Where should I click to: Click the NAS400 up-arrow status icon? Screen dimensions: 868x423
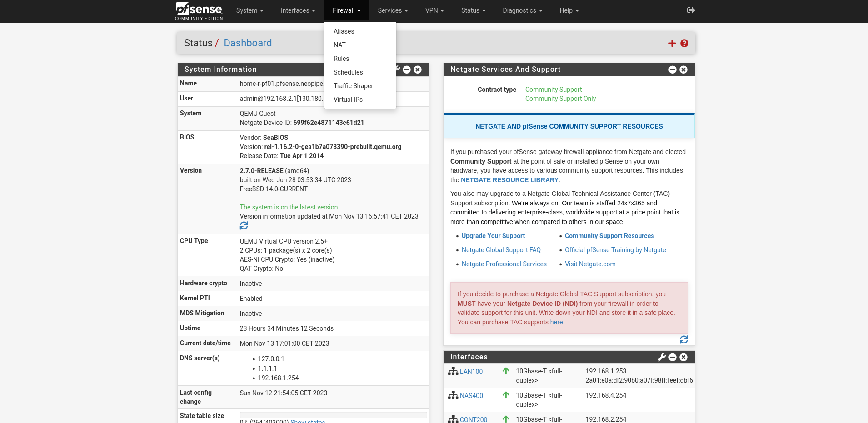tap(506, 395)
